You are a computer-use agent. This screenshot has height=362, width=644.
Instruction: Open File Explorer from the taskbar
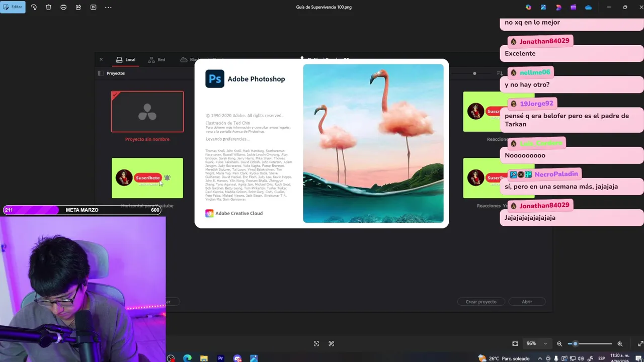click(x=204, y=358)
